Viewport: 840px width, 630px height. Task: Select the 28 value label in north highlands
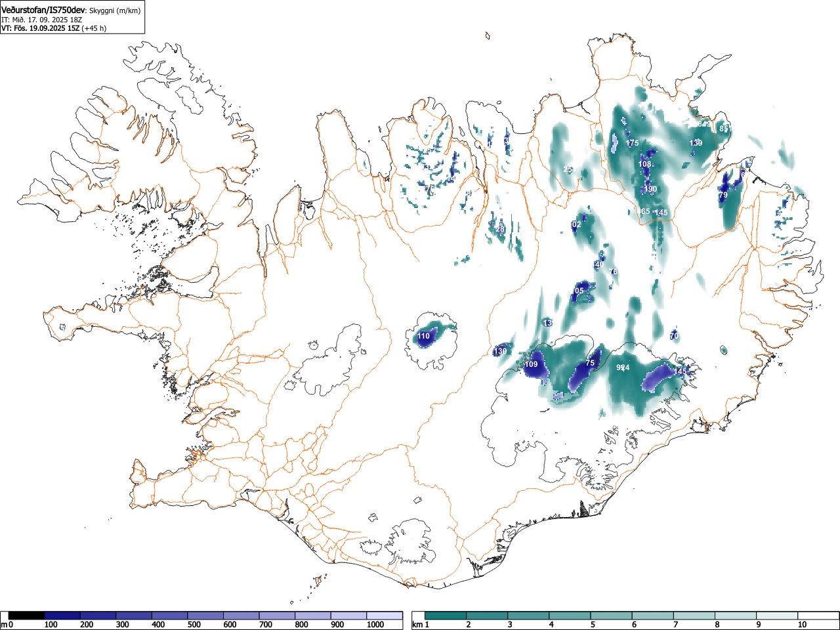[500, 229]
